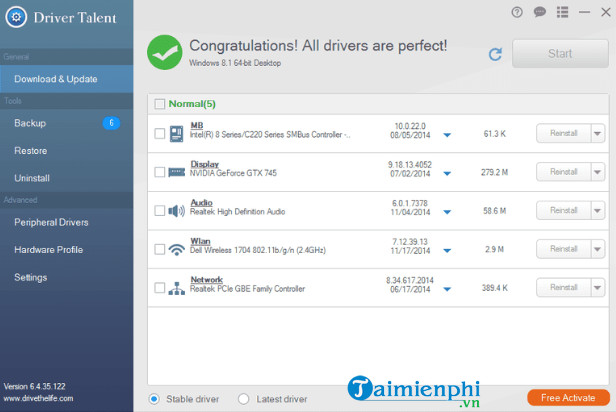Check the NVIDIA GeForce GTX 745 checkbox
This screenshot has height=412, width=616.
160,172
